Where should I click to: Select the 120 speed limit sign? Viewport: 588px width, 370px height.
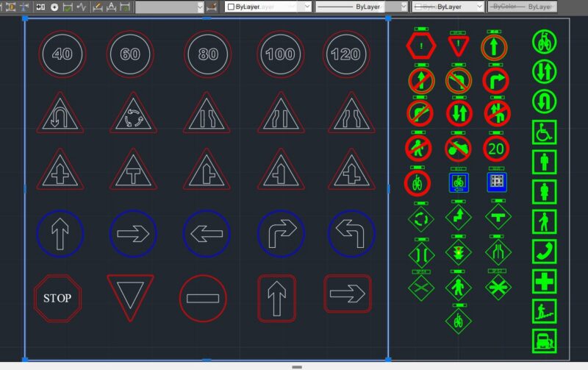click(346, 54)
